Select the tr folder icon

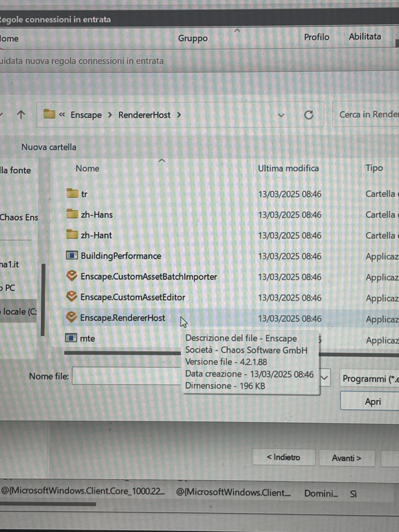point(72,193)
